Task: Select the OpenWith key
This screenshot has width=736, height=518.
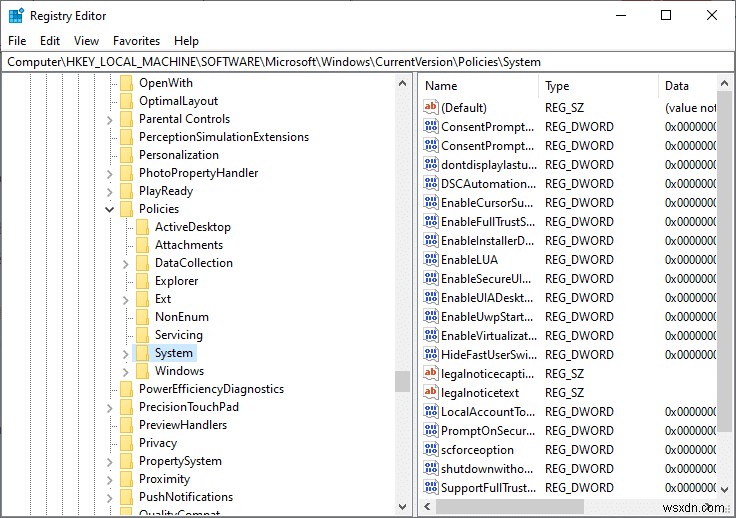Action: click(166, 83)
